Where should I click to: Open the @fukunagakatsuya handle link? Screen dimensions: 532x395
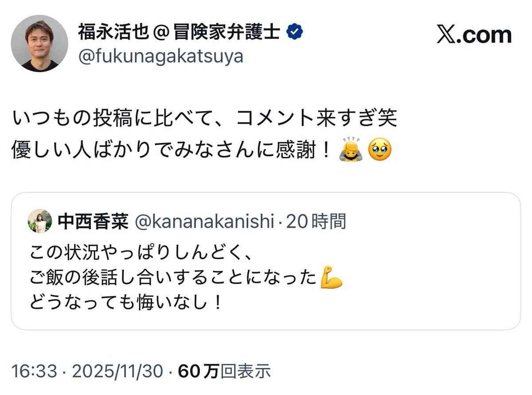[x=161, y=57]
